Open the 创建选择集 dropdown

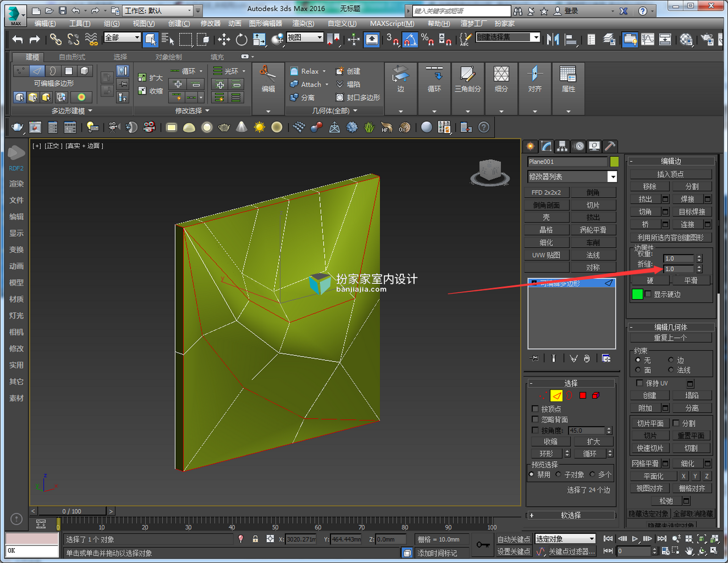[x=508, y=37]
